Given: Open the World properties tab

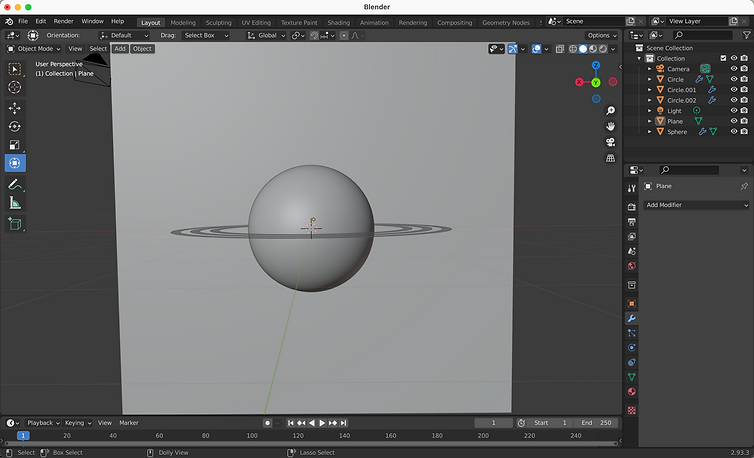Looking at the screenshot, I should point(632,266).
